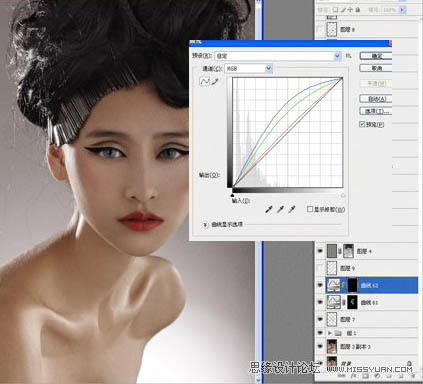Hide the Curves 62 layer via eye icon
Viewport: 423px width, 384px height.
[320, 285]
